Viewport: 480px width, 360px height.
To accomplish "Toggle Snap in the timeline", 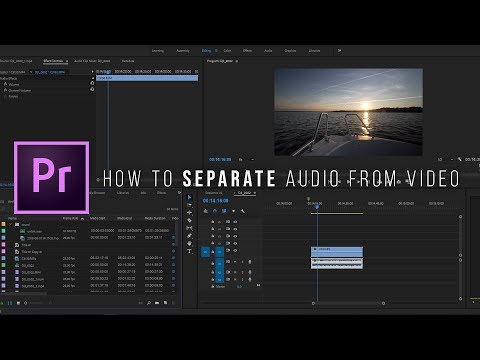I will (x=215, y=211).
